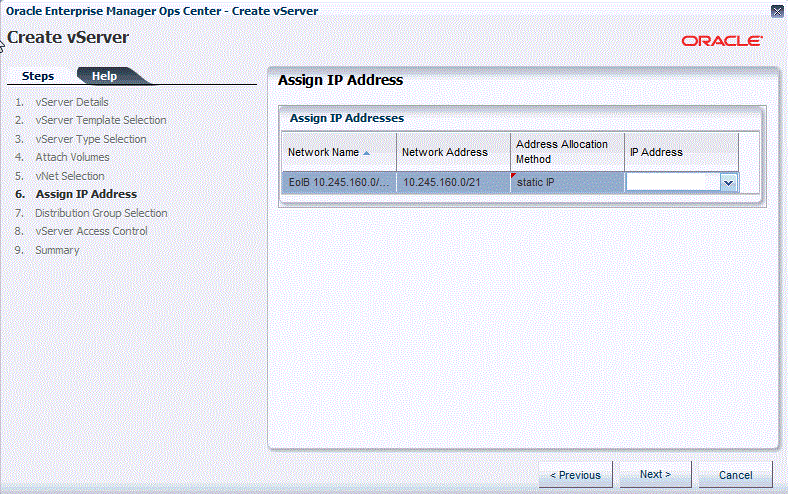Click the Network Name column header
Screen dimensions: 788x494
[x=339, y=152]
